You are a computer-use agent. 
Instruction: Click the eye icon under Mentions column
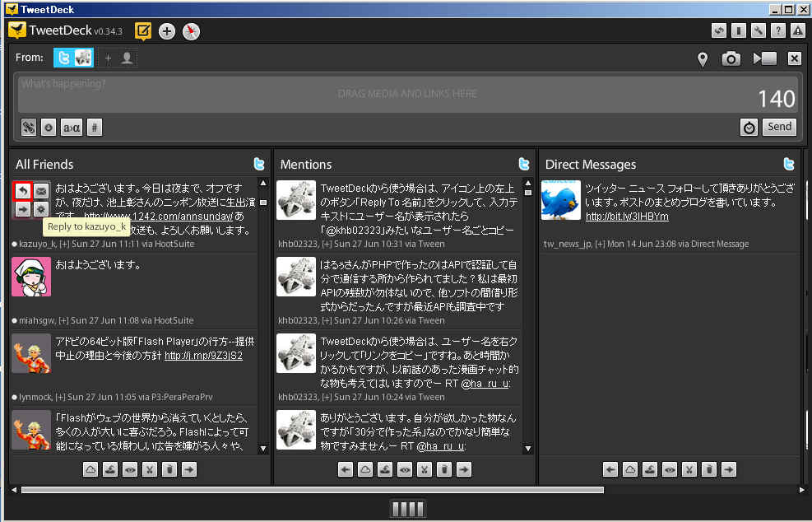point(405,469)
